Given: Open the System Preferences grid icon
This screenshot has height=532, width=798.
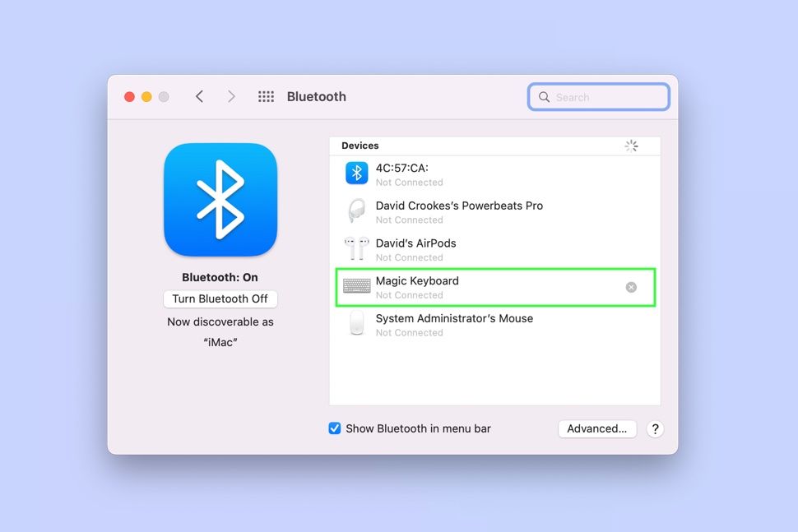Looking at the screenshot, I should [266, 96].
